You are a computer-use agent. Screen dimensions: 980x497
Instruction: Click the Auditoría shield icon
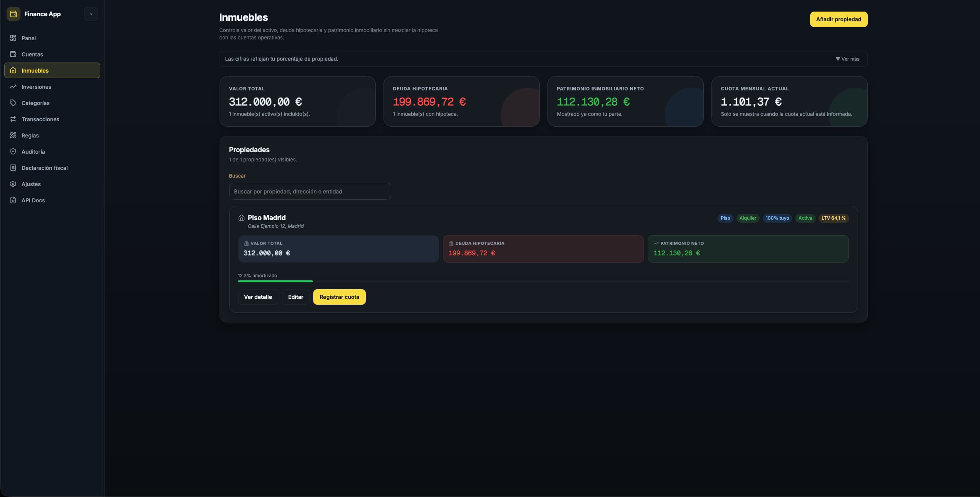pyautogui.click(x=13, y=151)
